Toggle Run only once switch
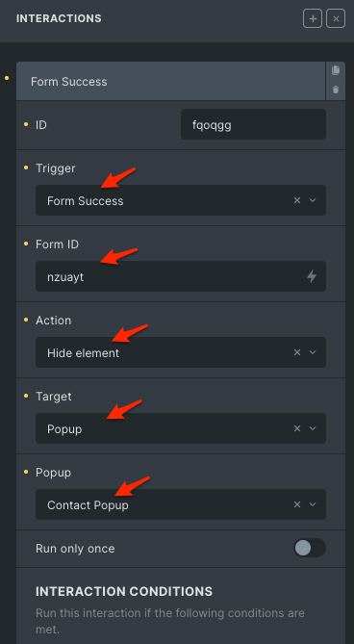This screenshot has width=354, height=644. (x=310, y=548)
